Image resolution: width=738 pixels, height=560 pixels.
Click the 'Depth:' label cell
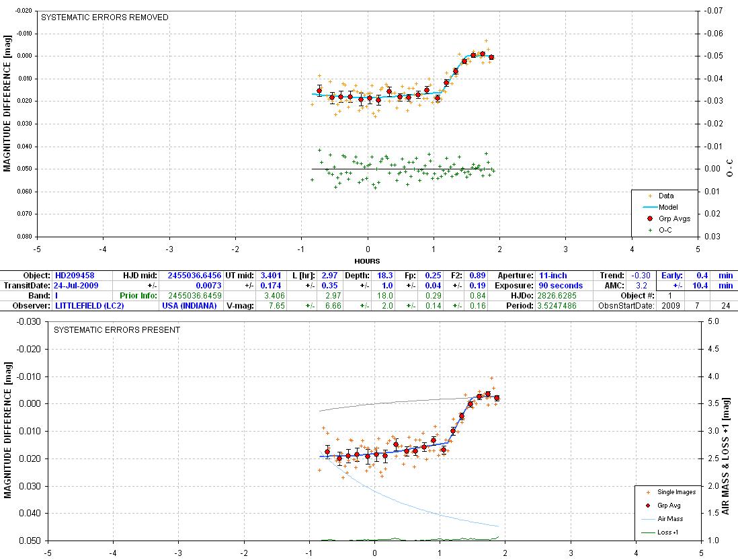[357, 276]
